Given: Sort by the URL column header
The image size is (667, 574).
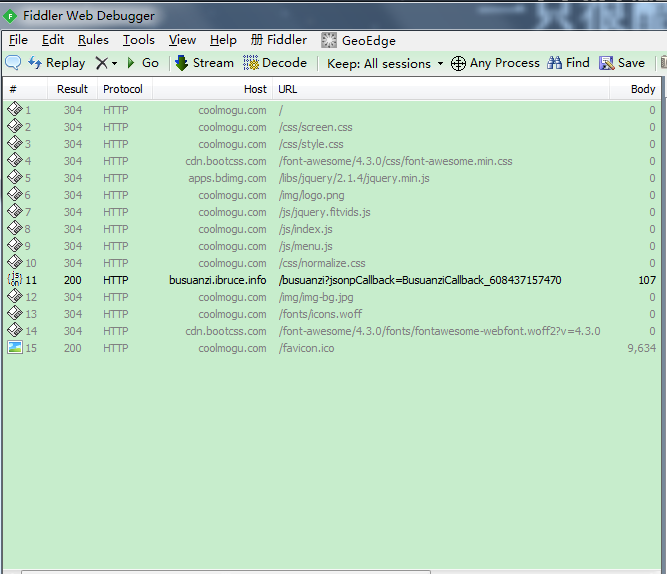Looking at the screenshot, I should pyautogui.click(x=441, y=89).
